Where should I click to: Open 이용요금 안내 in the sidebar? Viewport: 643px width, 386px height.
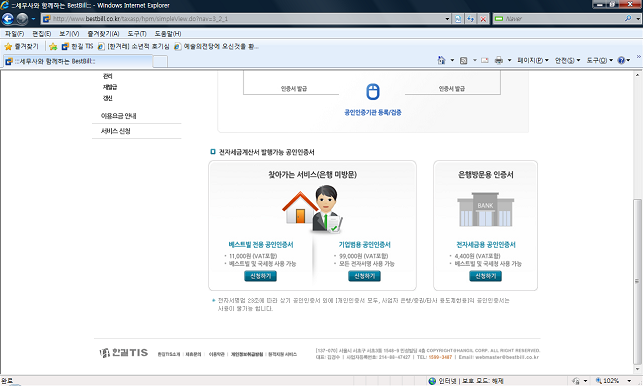[x=119, y=116]
